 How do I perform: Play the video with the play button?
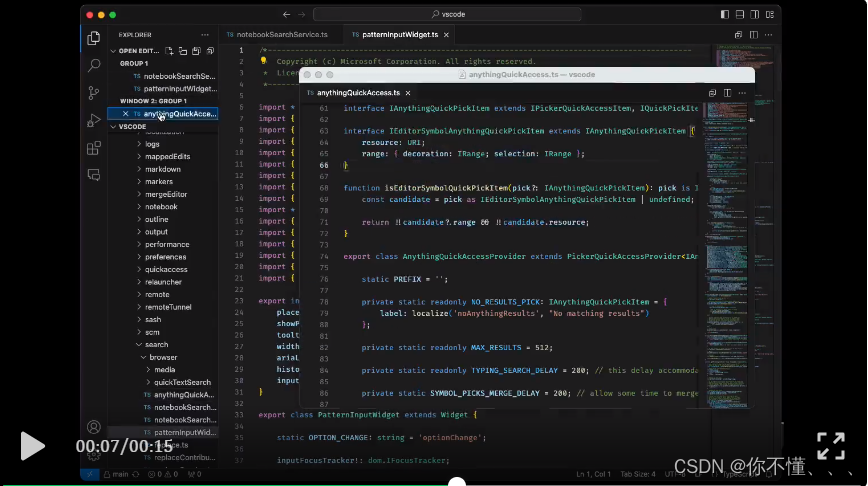pos(32,446)
